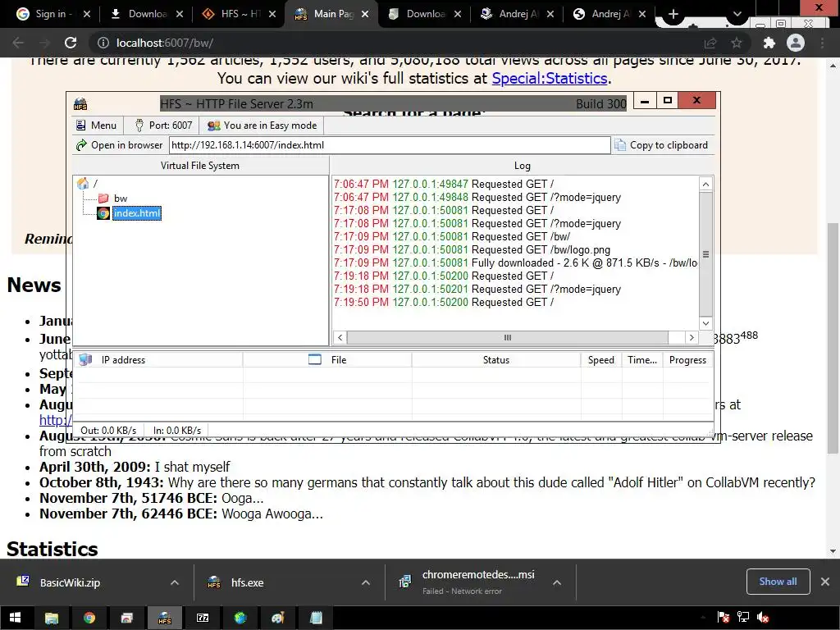Click the page scrollbar down arrow

(x=833, y=551)
